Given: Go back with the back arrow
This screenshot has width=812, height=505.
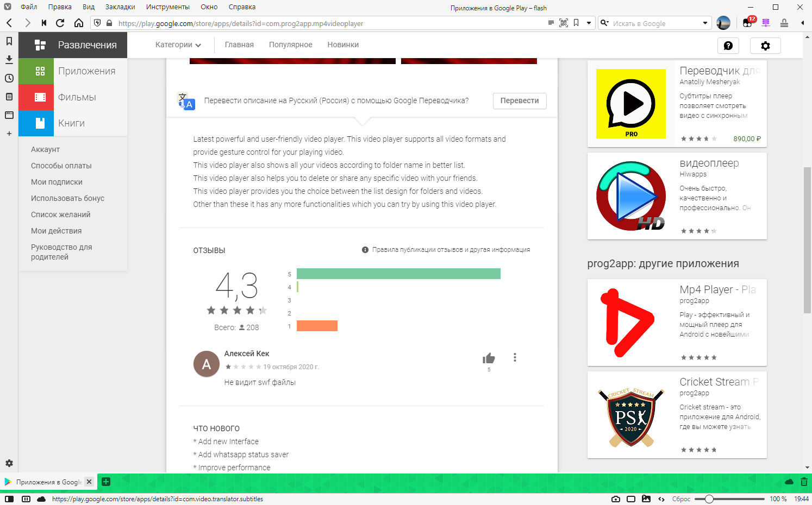Looking at the screenshot, I should tap(9, 23).
